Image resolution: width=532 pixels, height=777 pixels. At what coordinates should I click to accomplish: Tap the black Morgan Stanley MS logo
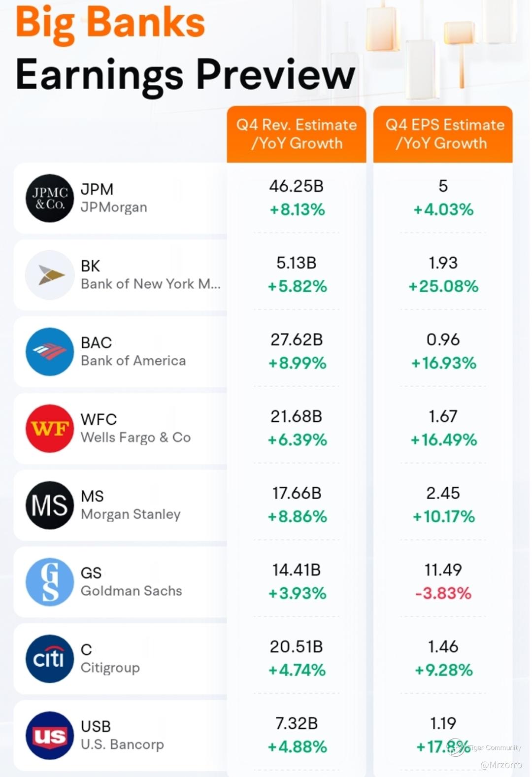(x=50, y=506)
